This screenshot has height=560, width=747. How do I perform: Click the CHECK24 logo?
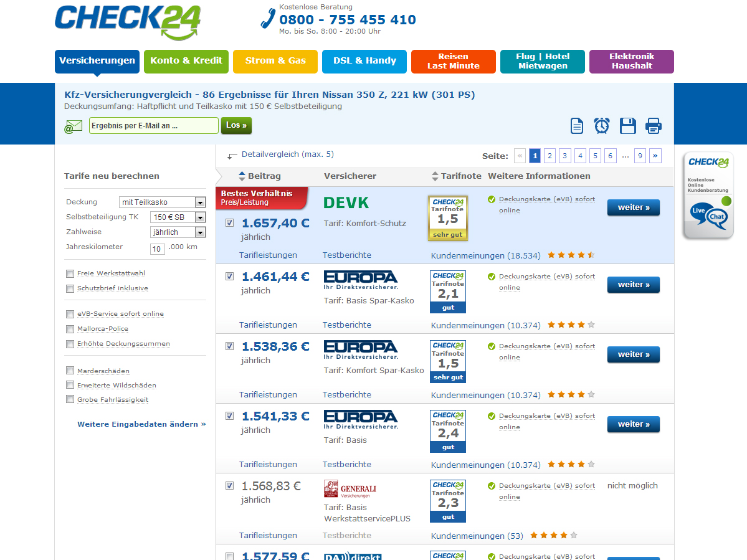click(x=128, y=22)
